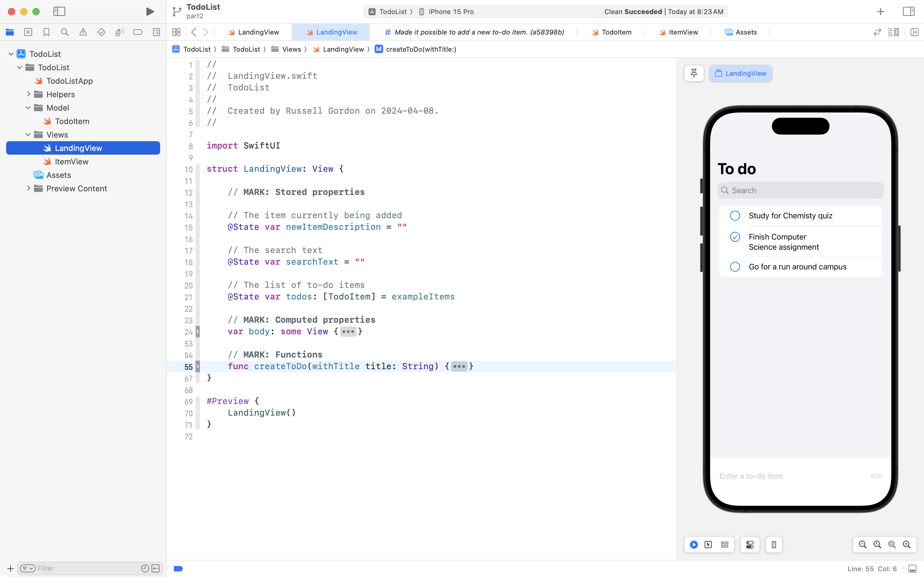Screen dimensions: 924x577
Task: Mark Go for a run around campus done
Action: tap(735, 267)
